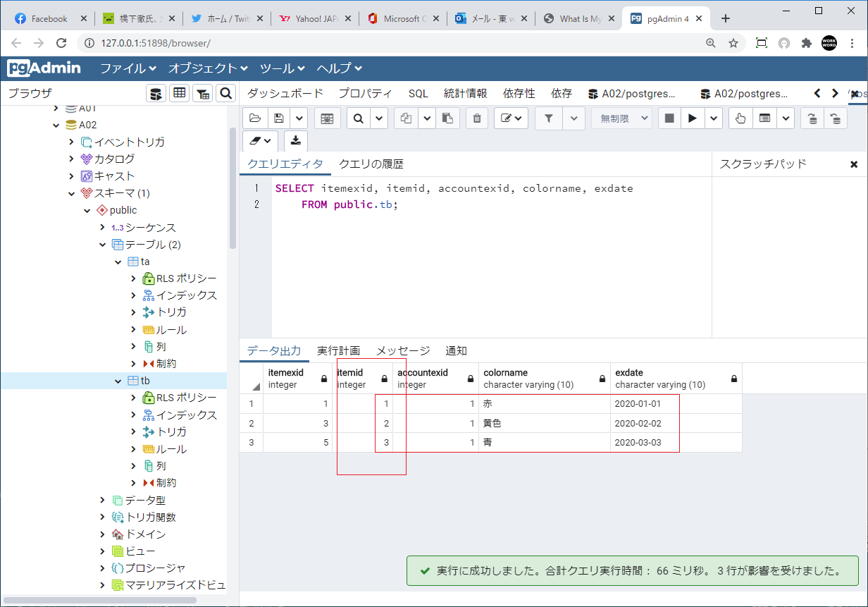868x607 pixels.
Task: Open the explain options dropdown arrow
Action: (786, 118)
